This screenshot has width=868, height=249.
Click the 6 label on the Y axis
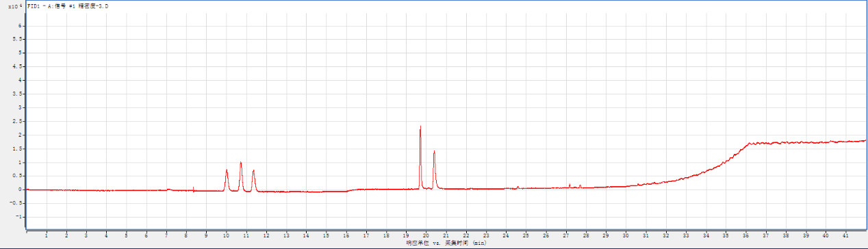(x=21, y=25)
